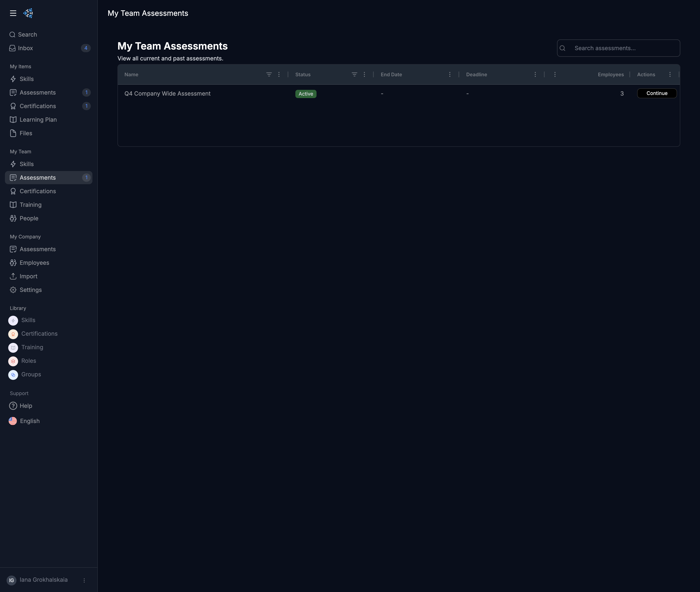700x592 pixels.
Task: Open Actions column options menu
Action: (x=670, y=74)
